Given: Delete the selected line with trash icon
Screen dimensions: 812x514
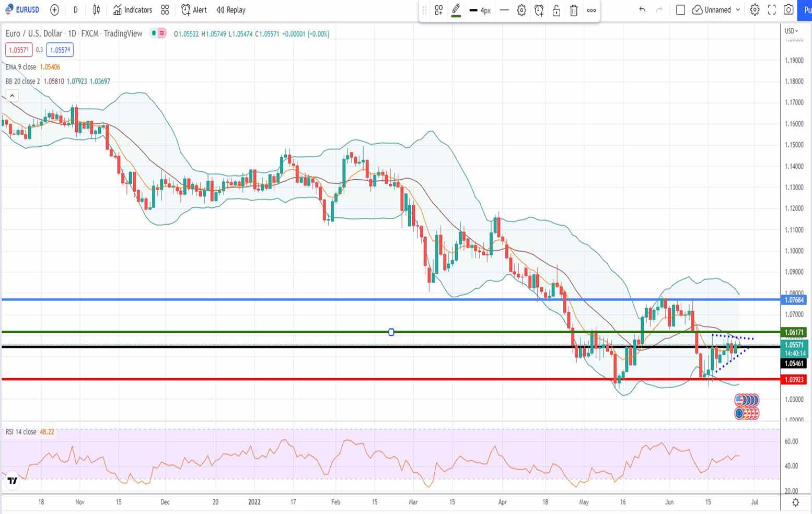Looking at the screenshot, I should 574,10.
